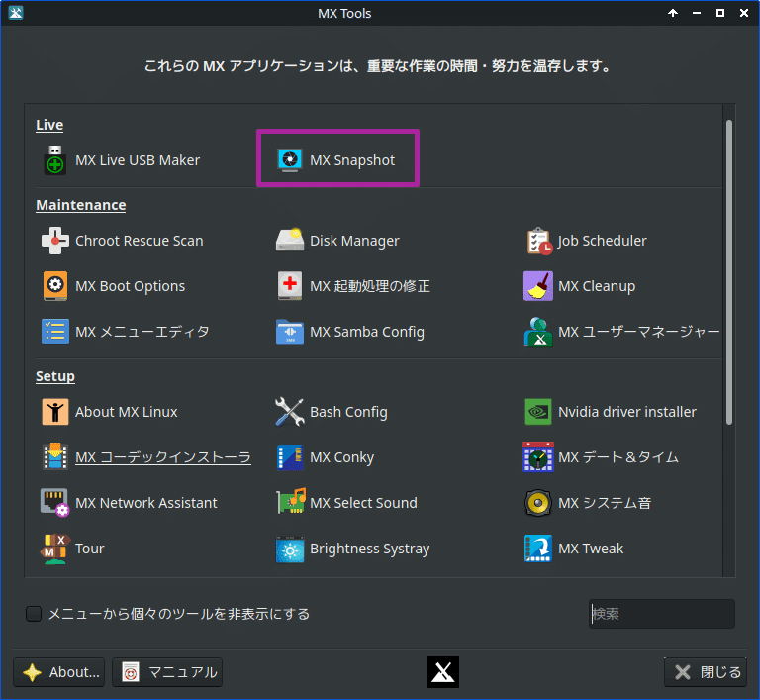Open MX Boot Options gear icon
The height and width of the screenshot is (700, 760).
click(x=55, y=286)
